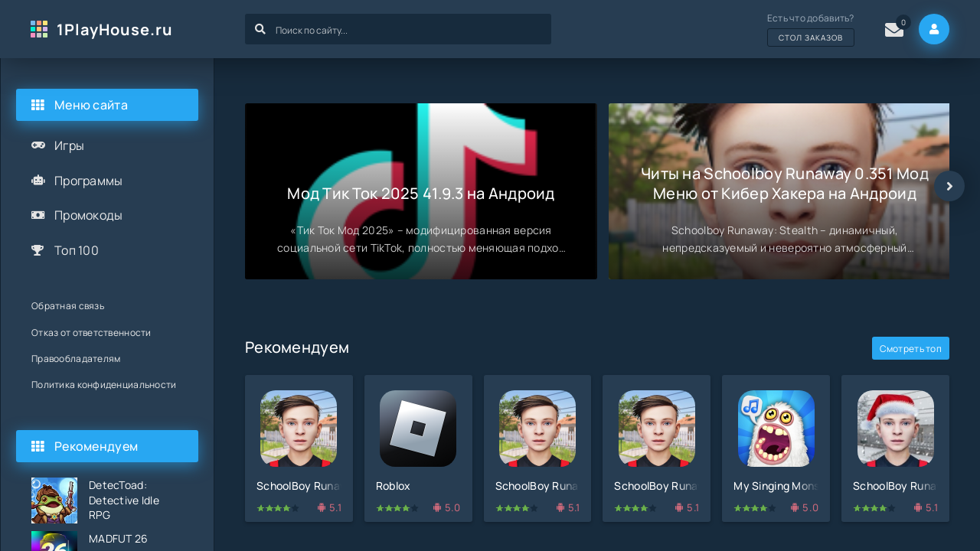
Task: Click the fourth SchoolBoy Runaway app icon
Action: [x=657, y=429]
